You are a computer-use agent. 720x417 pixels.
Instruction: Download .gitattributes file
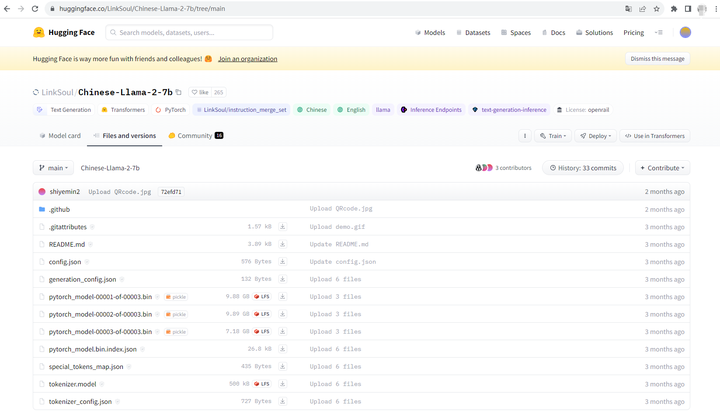pyautogui.click(x=282, y=227)
